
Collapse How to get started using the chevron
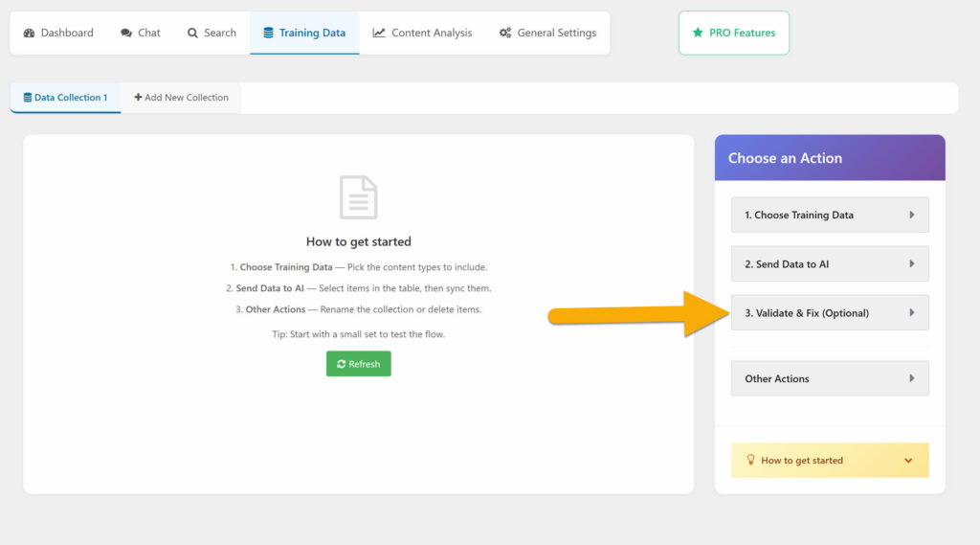click(908, 461)
